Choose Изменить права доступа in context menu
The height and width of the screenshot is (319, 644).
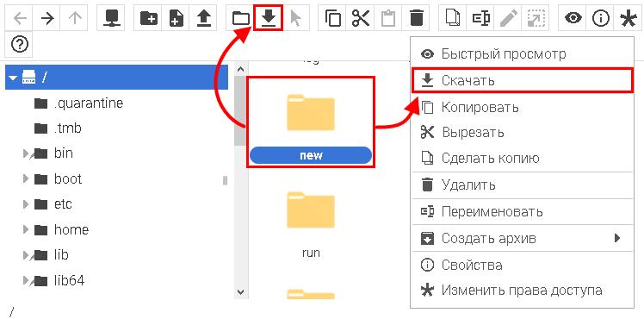pyautogui.click(x=522, y=291)
